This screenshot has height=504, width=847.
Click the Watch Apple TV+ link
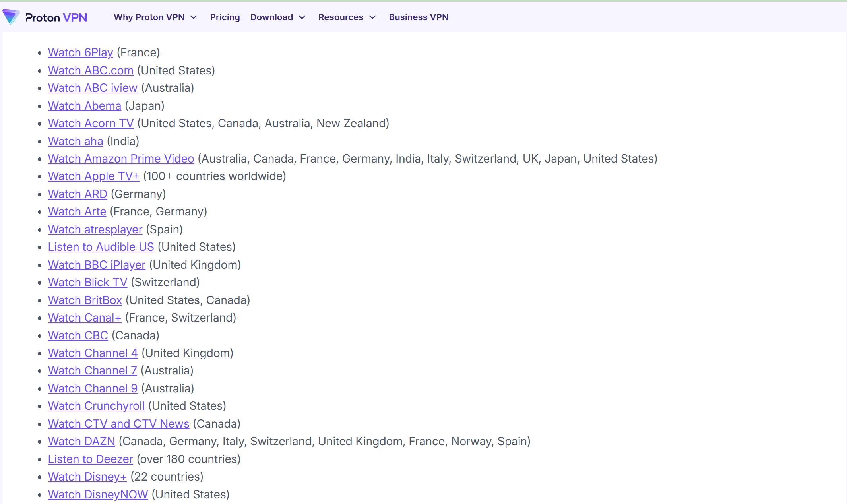coord(93,176)
